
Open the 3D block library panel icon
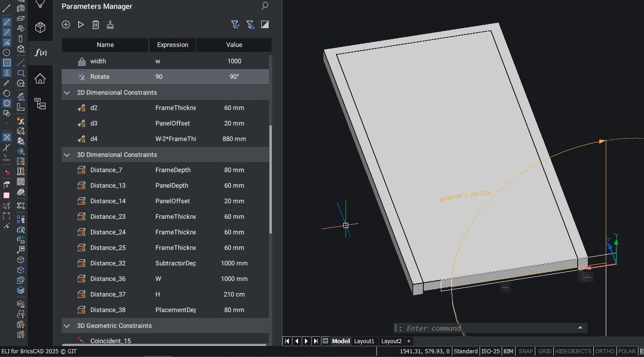(40, 28)
